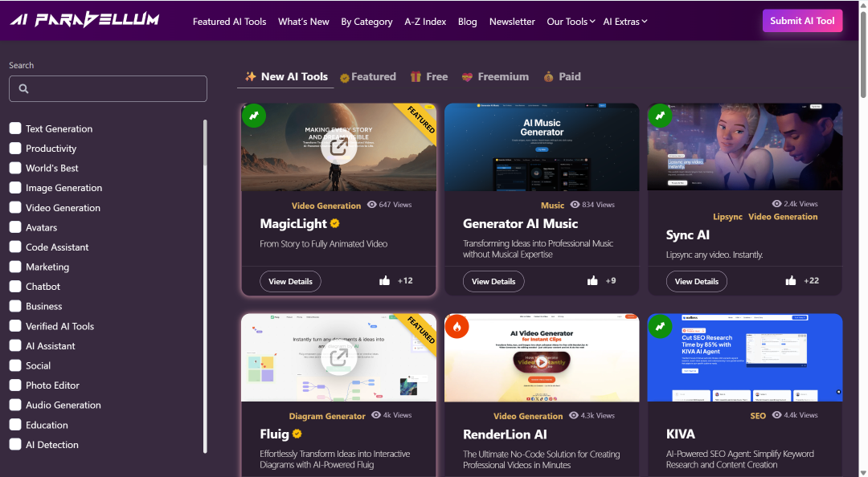Check the Marketing filter
The image size is (868, 477).
coord(15,267)
